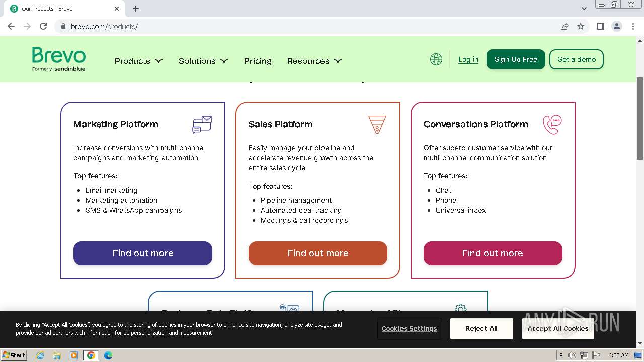Image resolution: width=644 pixels, height=362 pixels.
Task: Click the Marketing Platform envelope icon
Action: coord(202,124)
